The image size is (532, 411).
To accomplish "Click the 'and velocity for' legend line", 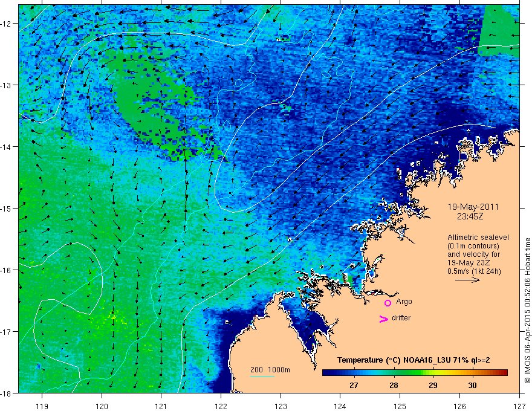I will tap(473, 254).
